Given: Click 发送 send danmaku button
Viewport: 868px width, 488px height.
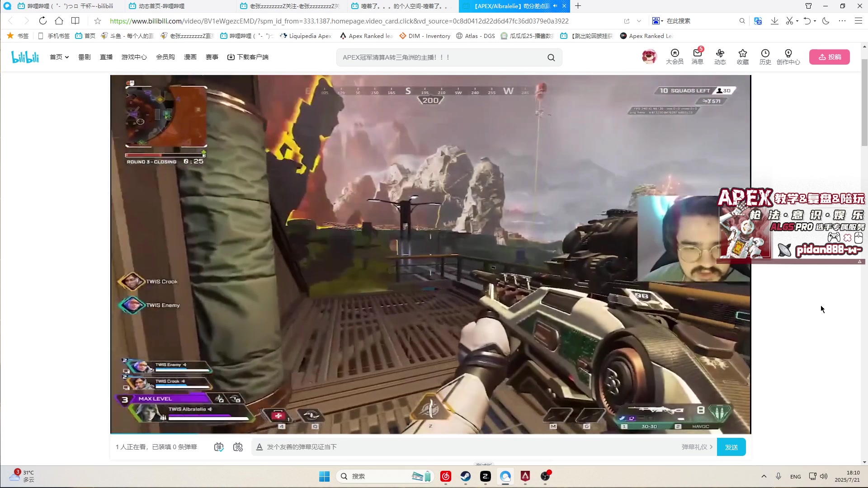Looking at the screenshot, I should [x=731, y=447].
